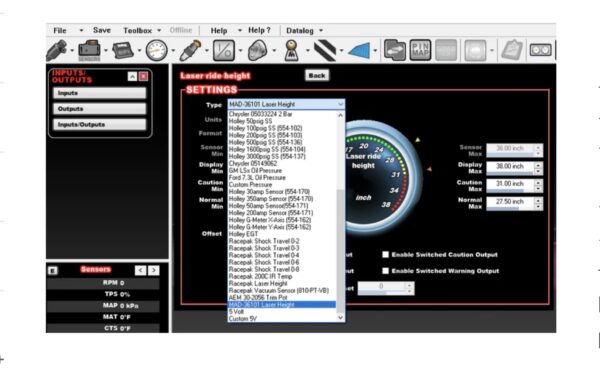The width and height of the screenshot is (600, 373).
Task: Open the Sensors toolbar icon
Action: point(89,50)
